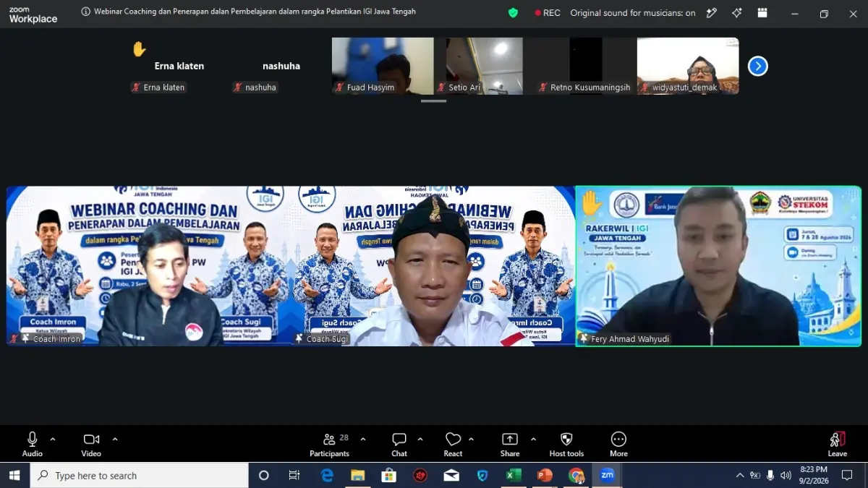
Task: Start screen Share
Action: [x=510, y=444]
